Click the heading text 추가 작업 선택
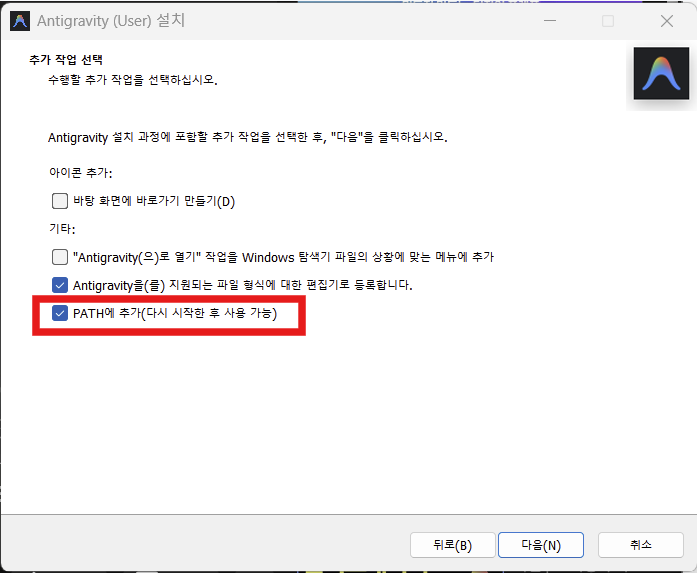This screenshot has height=573, width=697. point(66,60)
